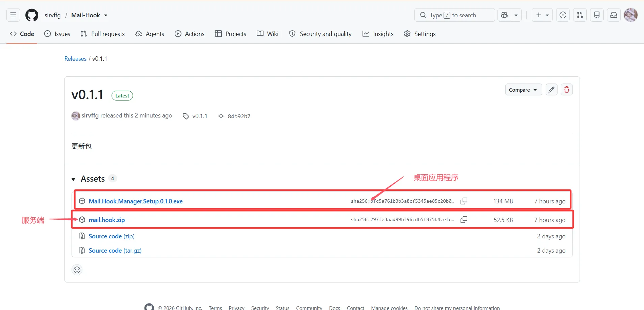This screenshot has width=644, height=310.
Task: Open sirvffg owner link in header
Action: pos(53,15)
